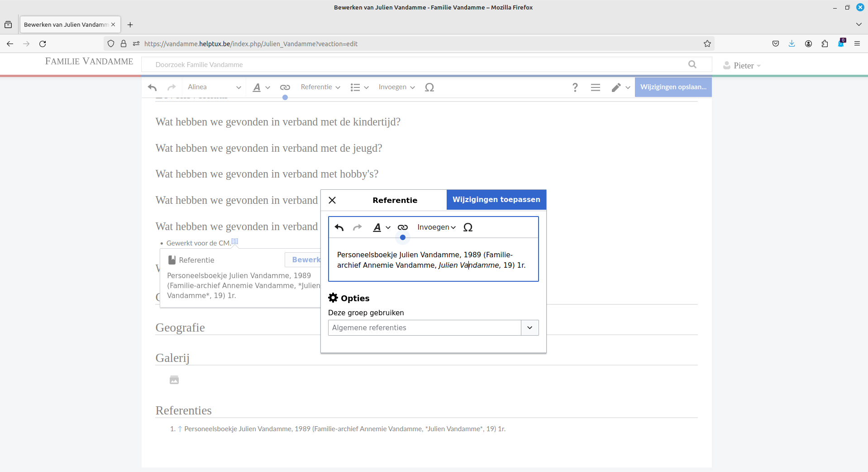Open the Algemene referenties group dropdown
This screenshot has height=472, width=868.
point(529,328)
